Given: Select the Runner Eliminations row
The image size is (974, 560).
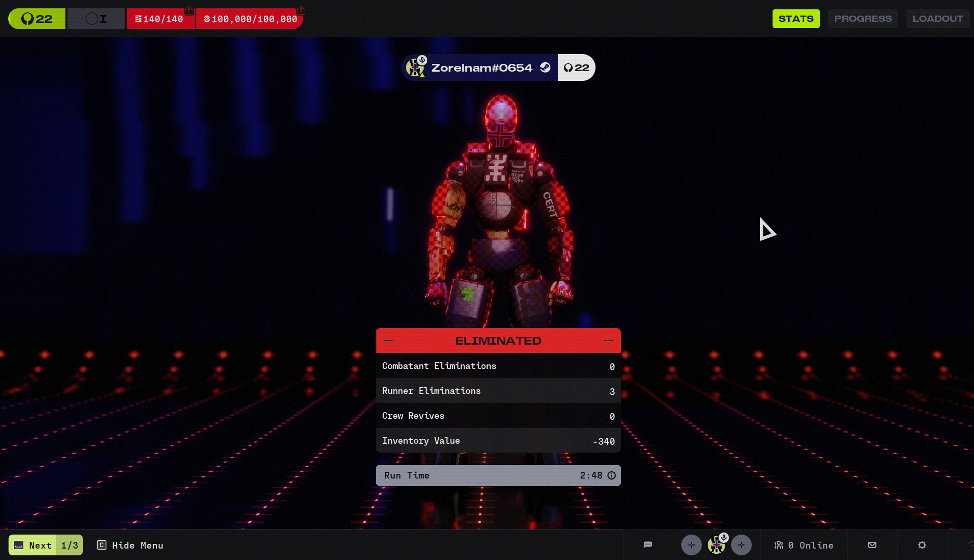Looking at the screenshot, I should [x=498, y=391].
